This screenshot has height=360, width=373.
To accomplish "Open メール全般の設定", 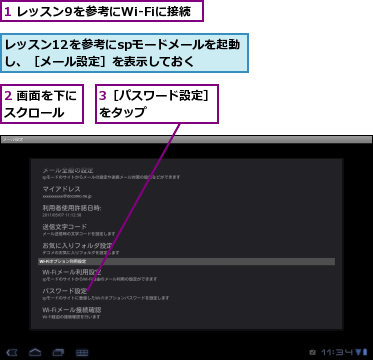I will coord(188,173).
